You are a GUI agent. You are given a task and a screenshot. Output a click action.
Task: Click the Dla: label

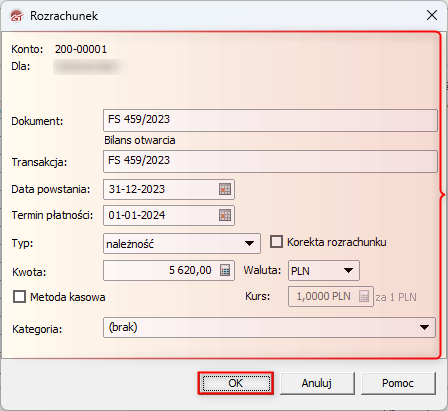[x=21, y=66]
